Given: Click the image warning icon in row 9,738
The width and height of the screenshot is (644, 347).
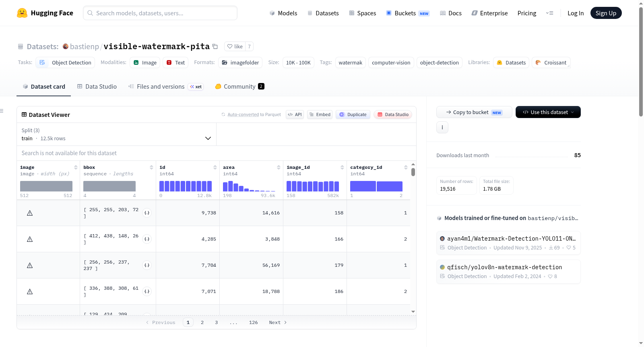Looking at the screenshot, I should click(x=30, y=213).
